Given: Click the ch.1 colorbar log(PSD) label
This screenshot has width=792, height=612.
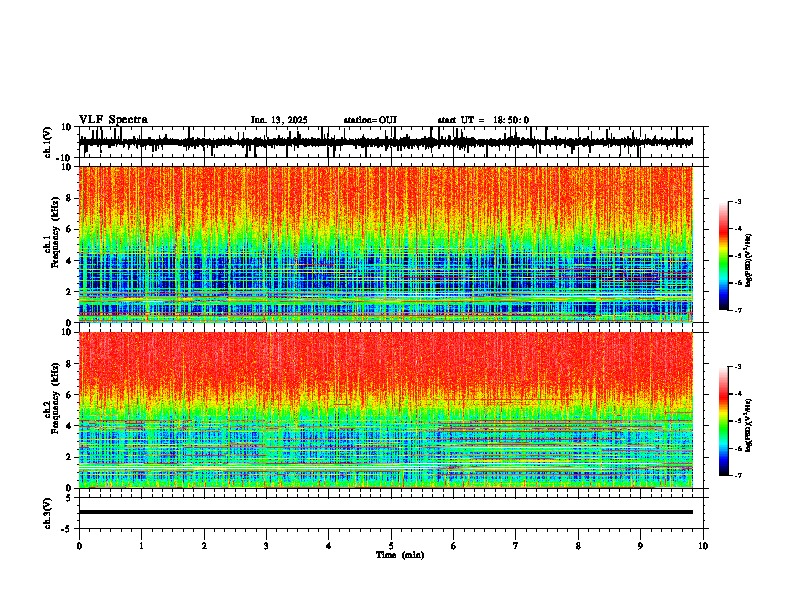Looking at the screenshot, I should click(x=749, y=260).
